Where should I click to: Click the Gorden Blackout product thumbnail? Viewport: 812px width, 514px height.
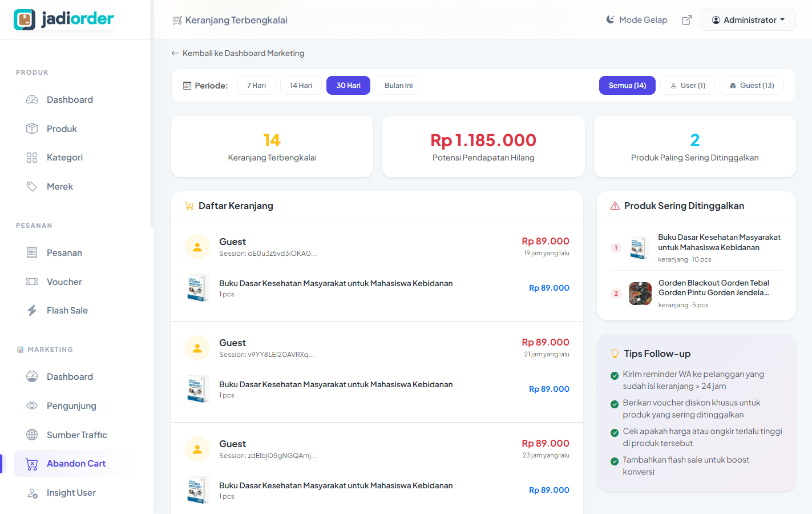(640, 294)
